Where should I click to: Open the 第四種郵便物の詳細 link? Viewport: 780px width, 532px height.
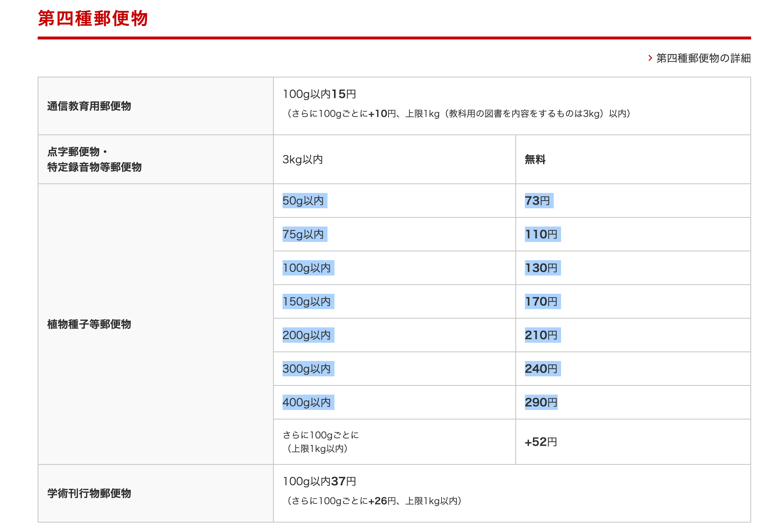coord(703,58)
